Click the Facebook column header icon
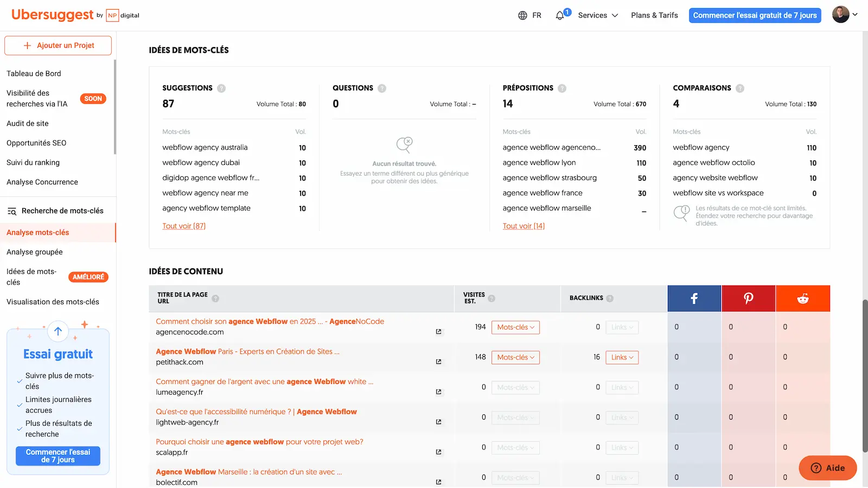 pos(694,298)
